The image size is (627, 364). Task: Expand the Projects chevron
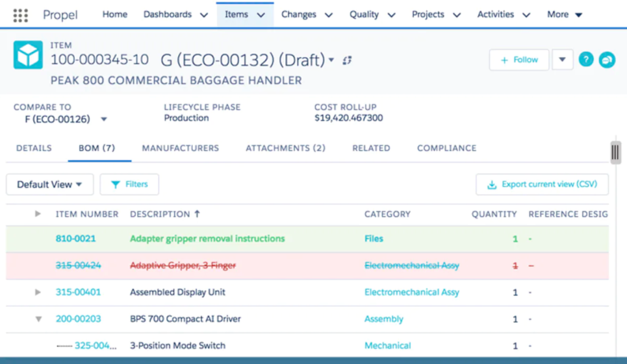click(x=457, y=15)
